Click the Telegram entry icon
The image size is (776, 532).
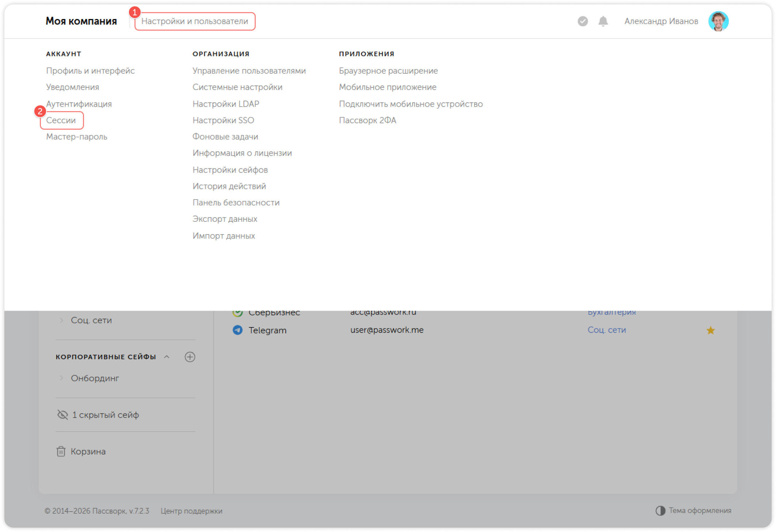[237, 330]
